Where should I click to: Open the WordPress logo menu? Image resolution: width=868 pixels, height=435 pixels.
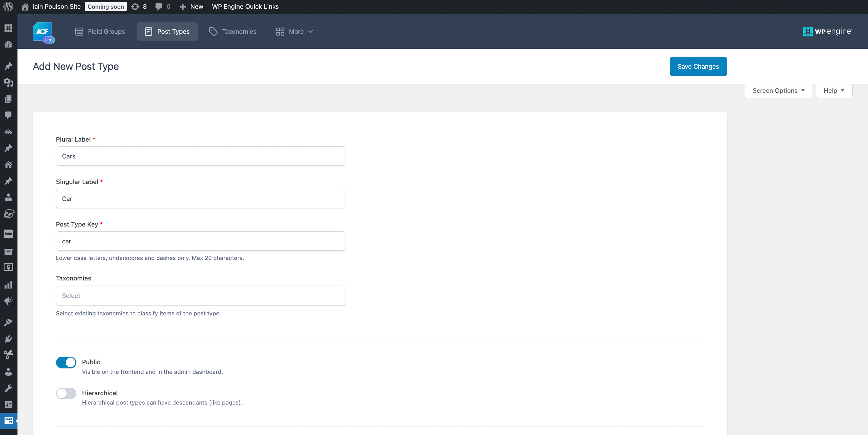pos(8,6)
